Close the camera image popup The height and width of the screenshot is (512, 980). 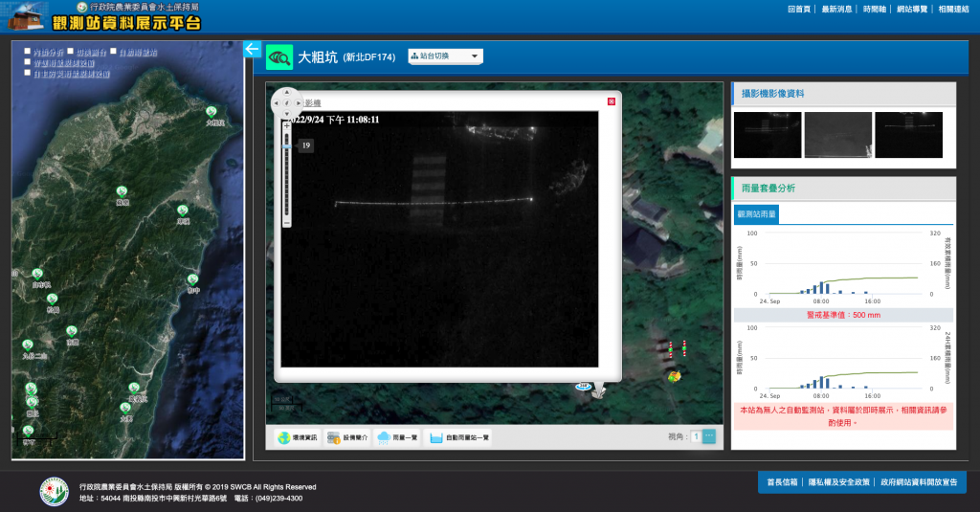tap(612, 101)
